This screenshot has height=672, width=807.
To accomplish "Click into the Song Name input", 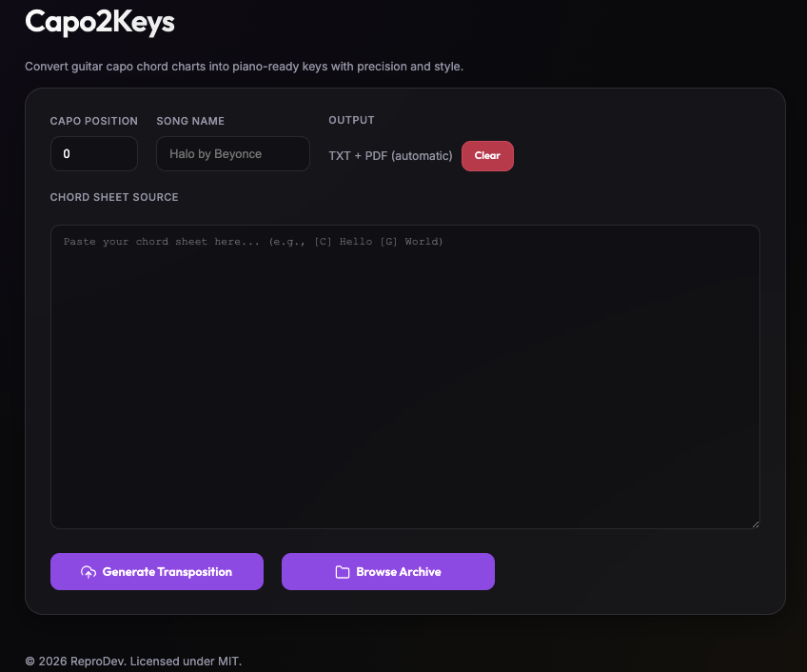I will 232,154.
